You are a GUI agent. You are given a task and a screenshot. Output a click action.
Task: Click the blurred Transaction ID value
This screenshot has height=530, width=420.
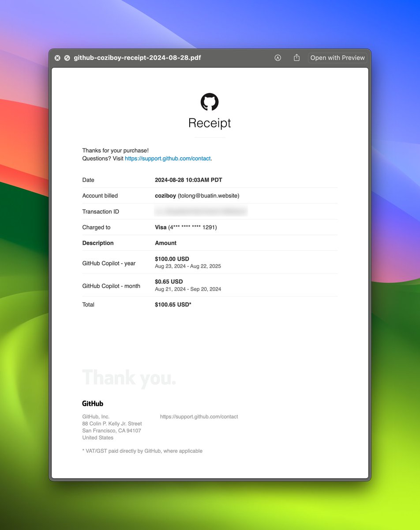point(201,212)
